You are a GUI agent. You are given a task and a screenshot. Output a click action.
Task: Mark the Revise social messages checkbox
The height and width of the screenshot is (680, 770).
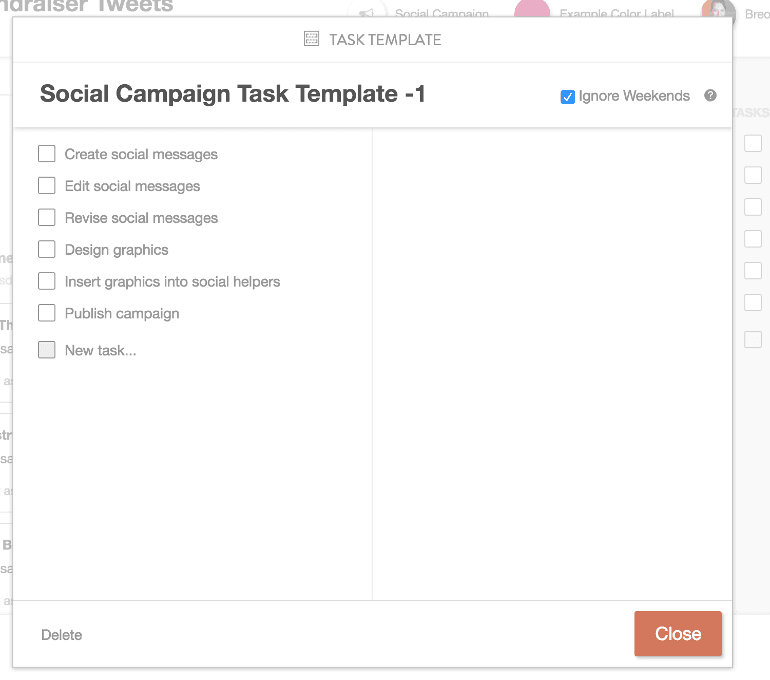[x=46, y=218]
